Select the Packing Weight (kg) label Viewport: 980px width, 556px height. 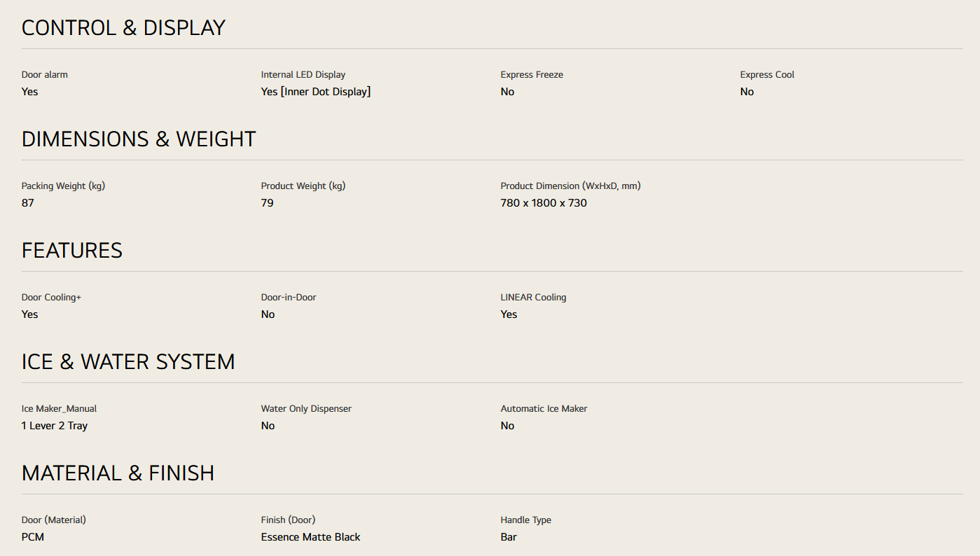pos(63,186)
